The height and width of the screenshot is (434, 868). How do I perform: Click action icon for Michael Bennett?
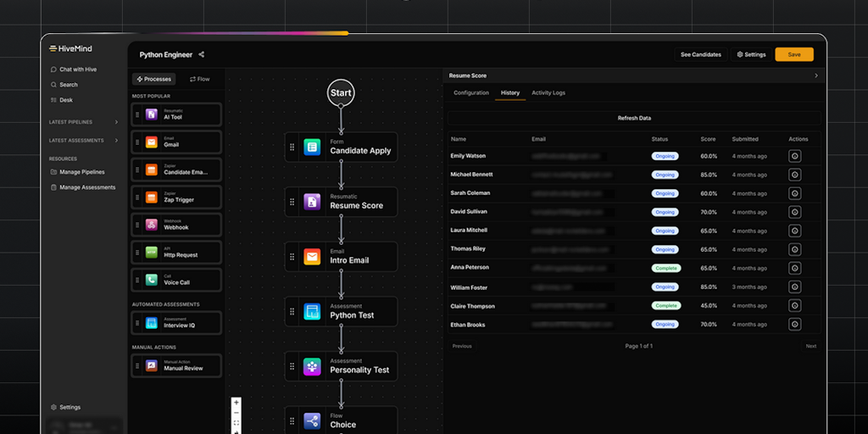click(795, 175)
